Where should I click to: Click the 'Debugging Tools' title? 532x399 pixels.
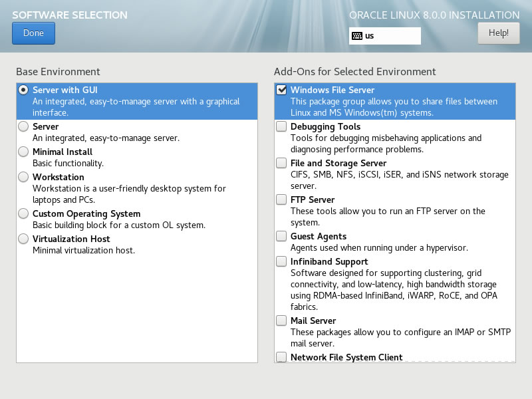click(325, 126)
